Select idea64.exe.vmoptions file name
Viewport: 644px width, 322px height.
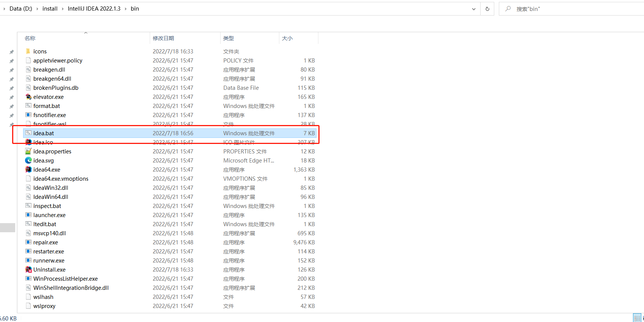[x=61, y=178]
